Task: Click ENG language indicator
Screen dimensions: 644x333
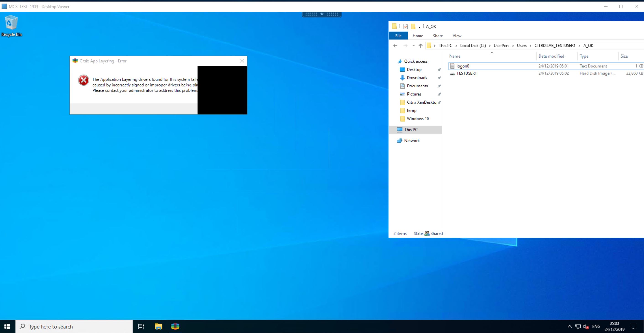Action: tap(596, 327)
